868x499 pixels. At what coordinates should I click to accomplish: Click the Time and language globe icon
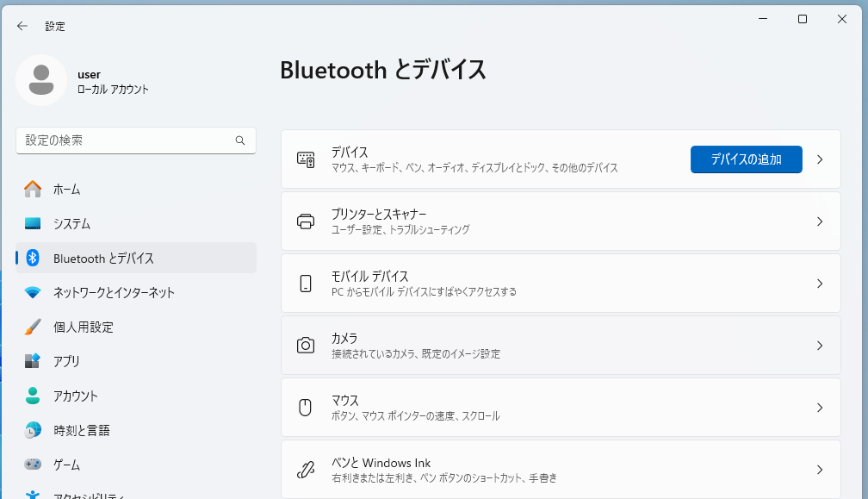(33, 430)
